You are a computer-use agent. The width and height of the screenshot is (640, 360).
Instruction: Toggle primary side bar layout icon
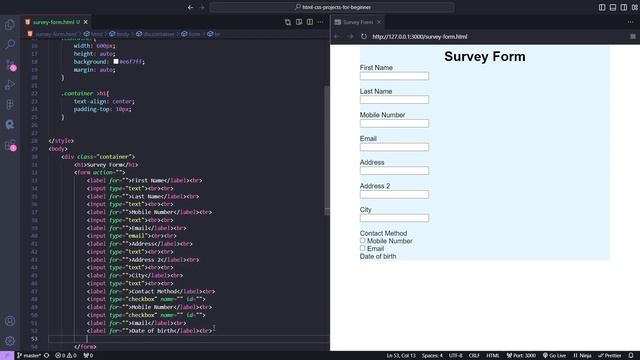pos(602,7)
